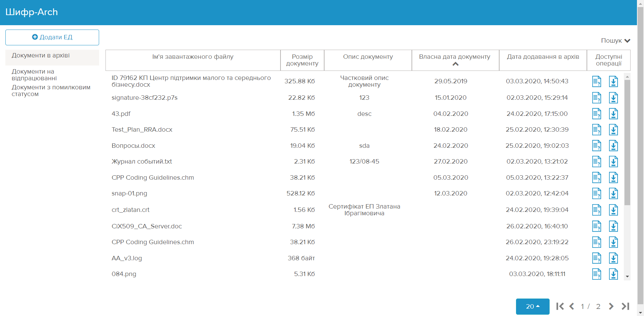Click Частковий опис документу cell
This screenshot has height=316, width=644.
coord(364,81)
